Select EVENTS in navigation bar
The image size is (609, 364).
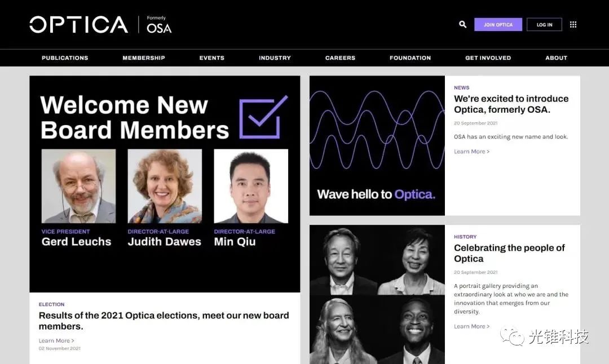[211, 58]
